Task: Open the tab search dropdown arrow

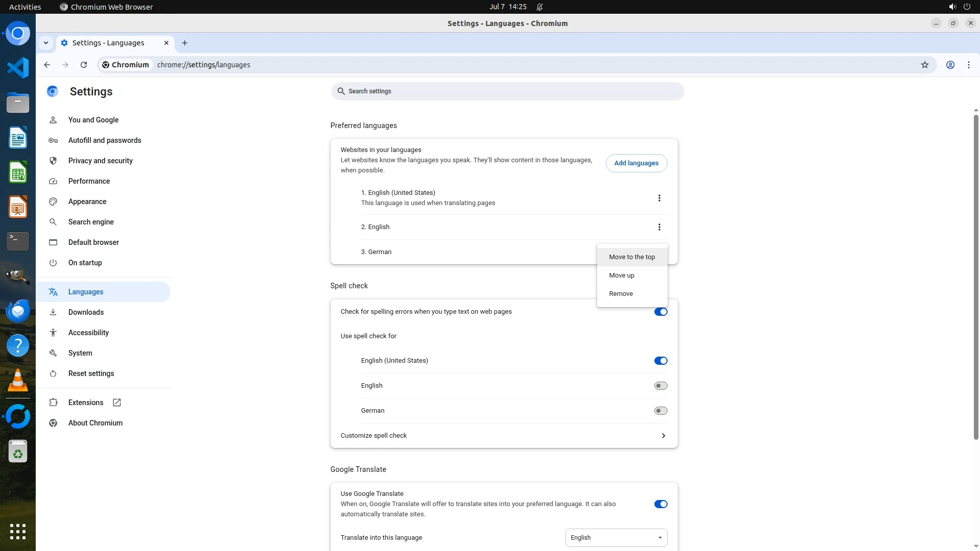Action: click(46, 43)
